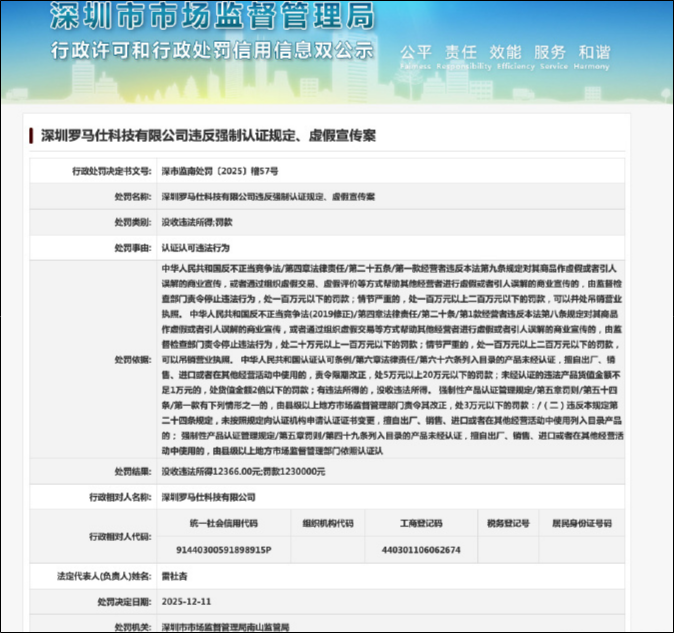Click the 处罚名称 label
Viewport: 674px width, 633px height.
(x=133, y=197)
